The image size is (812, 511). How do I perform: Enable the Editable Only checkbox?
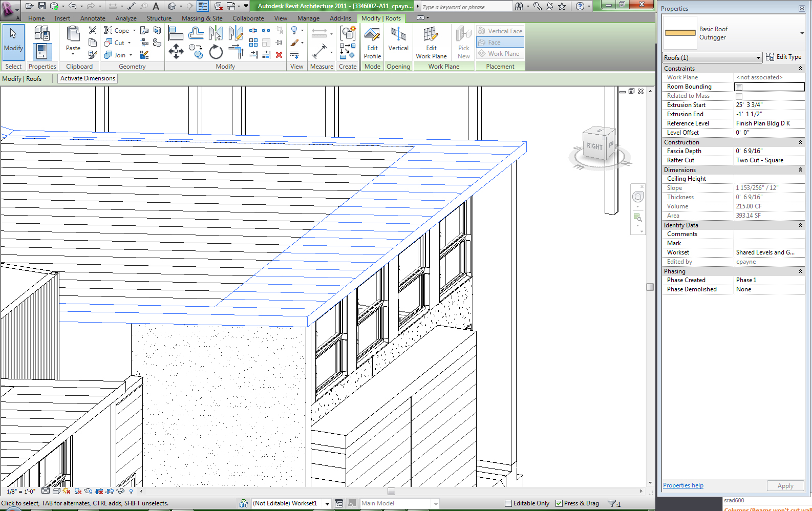click(508, 503)
